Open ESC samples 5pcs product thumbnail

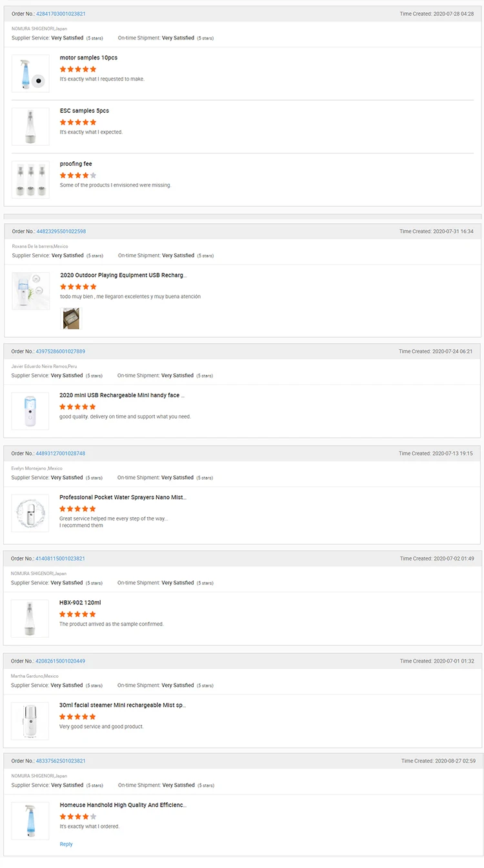[x=30, y=126]
